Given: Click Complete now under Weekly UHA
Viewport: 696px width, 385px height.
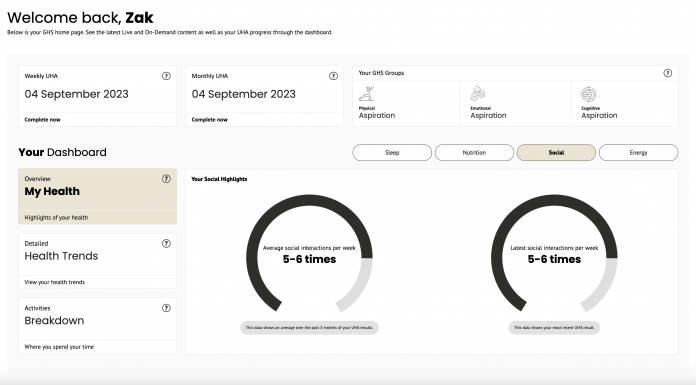Looking at the screenshot, I should [43, 119].
